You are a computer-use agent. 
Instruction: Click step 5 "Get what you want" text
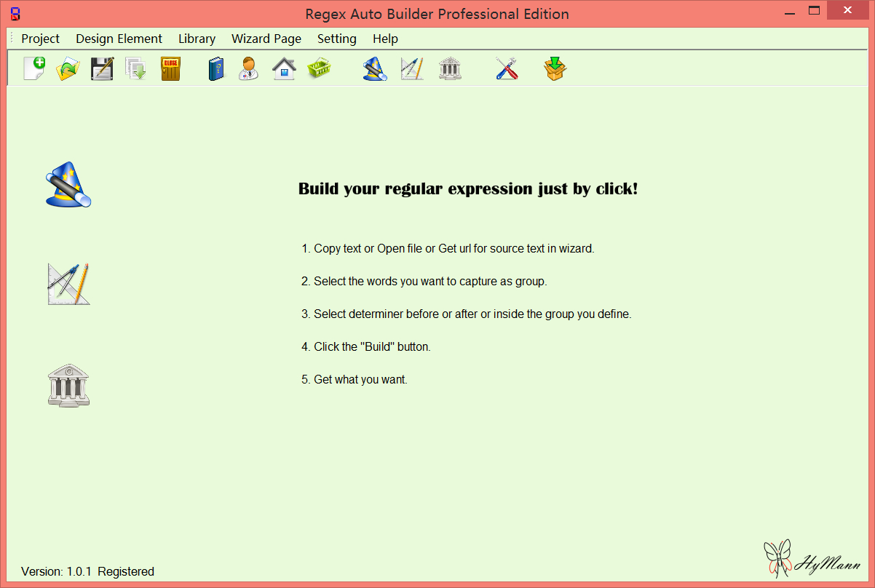coord(355,379)
